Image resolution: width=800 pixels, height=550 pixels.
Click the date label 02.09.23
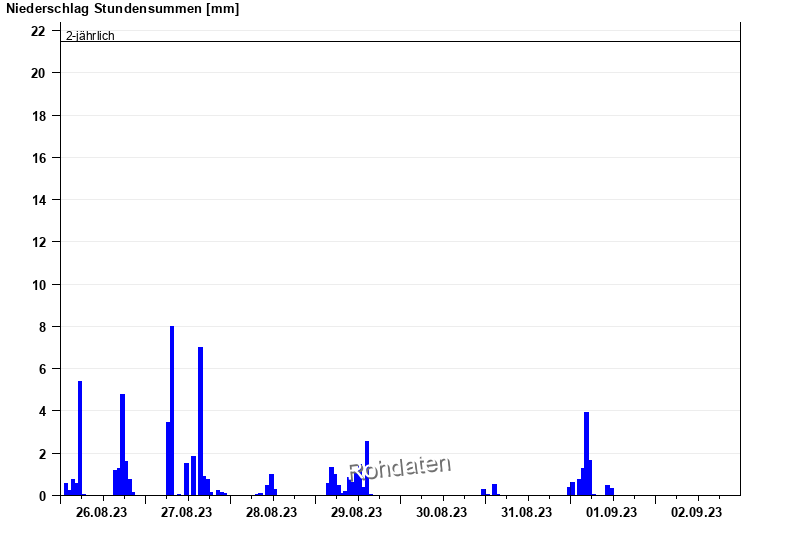click(697, 513)
